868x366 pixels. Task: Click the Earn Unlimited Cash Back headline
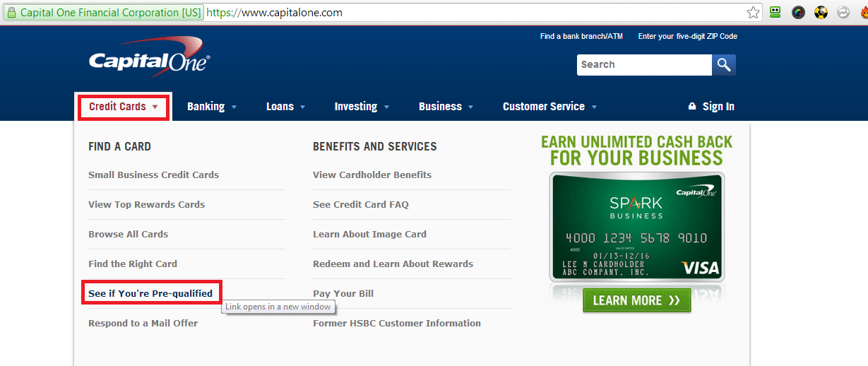pos(636,150)
